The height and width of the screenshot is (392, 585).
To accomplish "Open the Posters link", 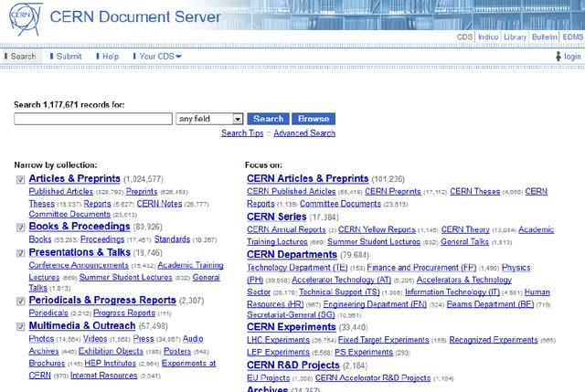I will [177, 351].
